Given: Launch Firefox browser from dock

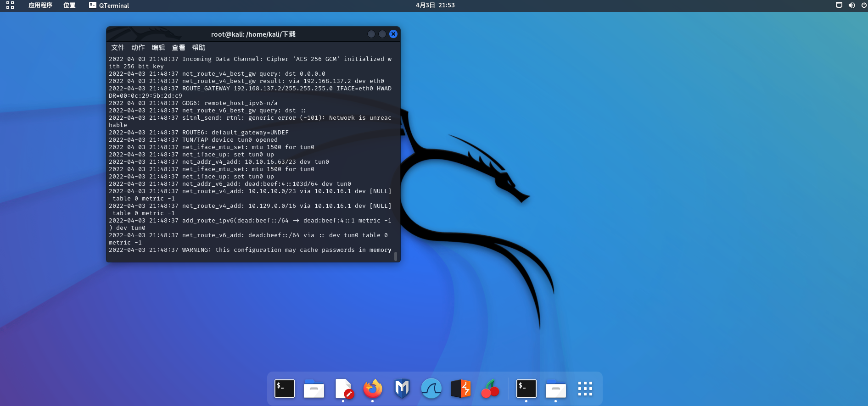Looking at the screenshot, I should [x=373, y=389].
